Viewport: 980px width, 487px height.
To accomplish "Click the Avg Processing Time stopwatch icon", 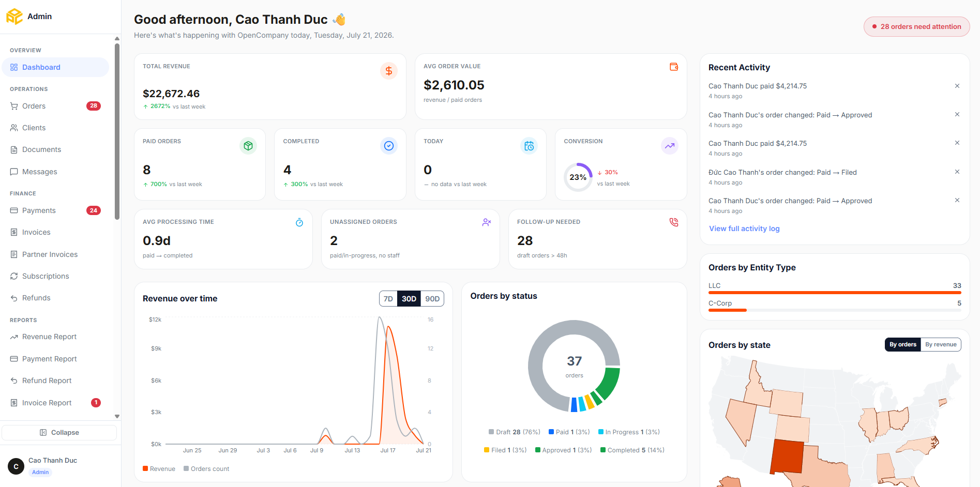I will point(299,222).
